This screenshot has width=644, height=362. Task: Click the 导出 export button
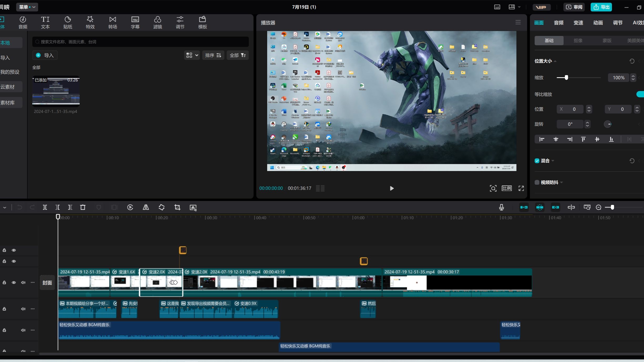coord(601,7)
